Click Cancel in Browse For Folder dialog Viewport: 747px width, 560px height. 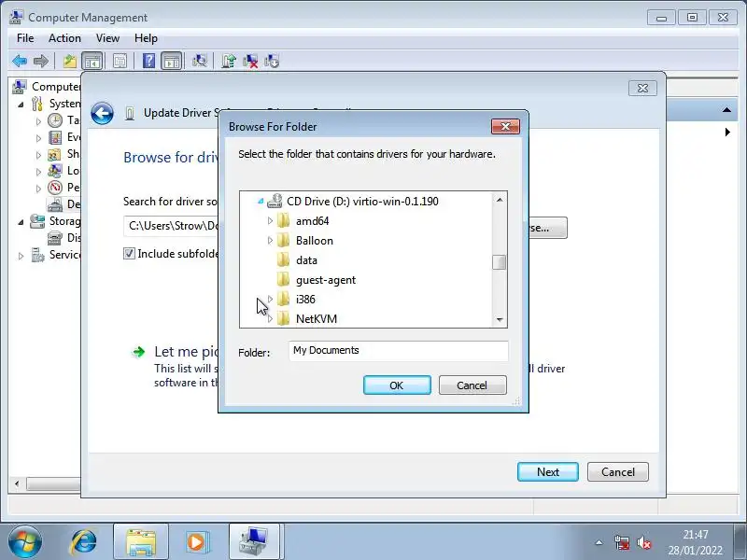pos(472,385)
